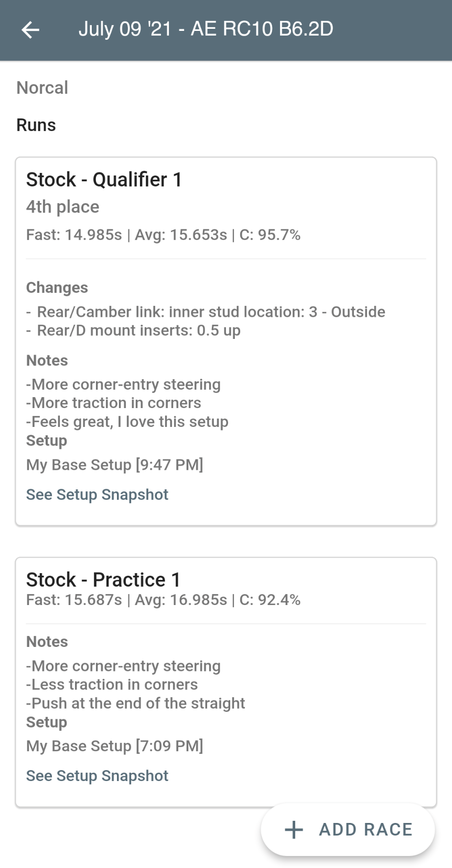452x868 pixels.
Task: Click the Fast 14.985s lap stats line
Action: pyautogui.click(x=163, y=235)
